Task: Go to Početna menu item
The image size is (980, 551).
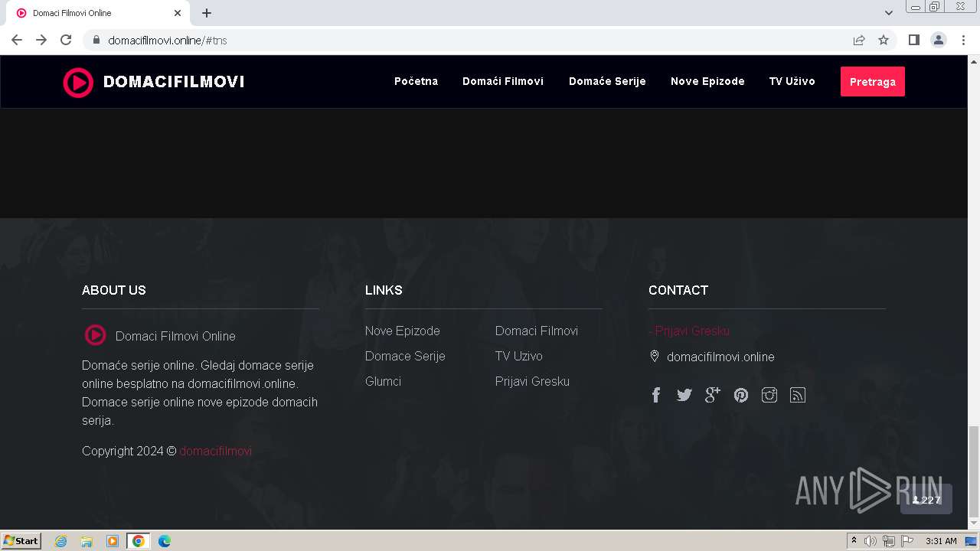Action: pyautogui.click(x=416, y=81)
